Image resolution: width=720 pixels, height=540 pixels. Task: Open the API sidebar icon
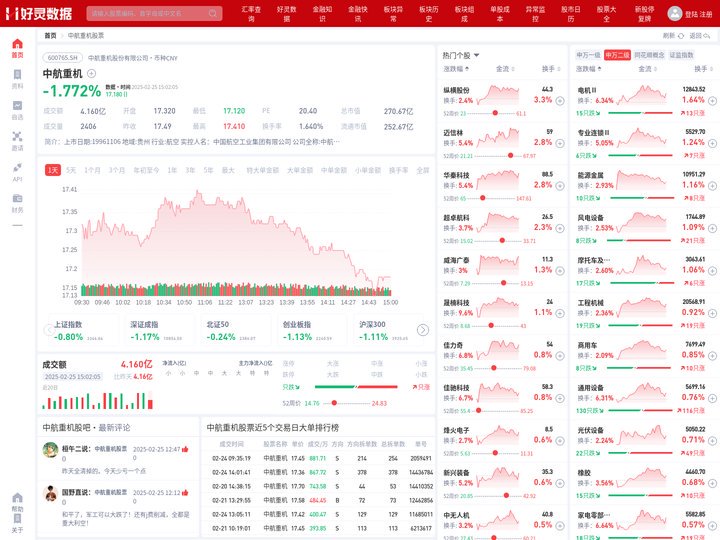click(x=17, y=172)
